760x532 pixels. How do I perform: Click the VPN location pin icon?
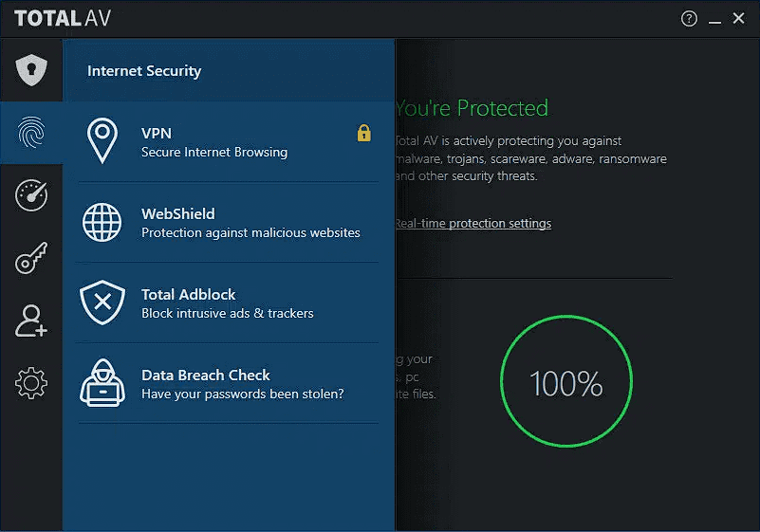point(102,140)
